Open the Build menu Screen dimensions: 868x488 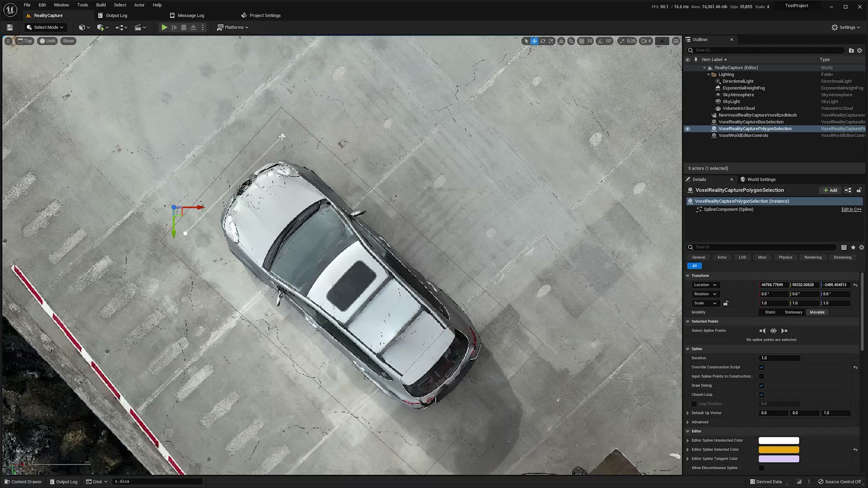(100, 5)
